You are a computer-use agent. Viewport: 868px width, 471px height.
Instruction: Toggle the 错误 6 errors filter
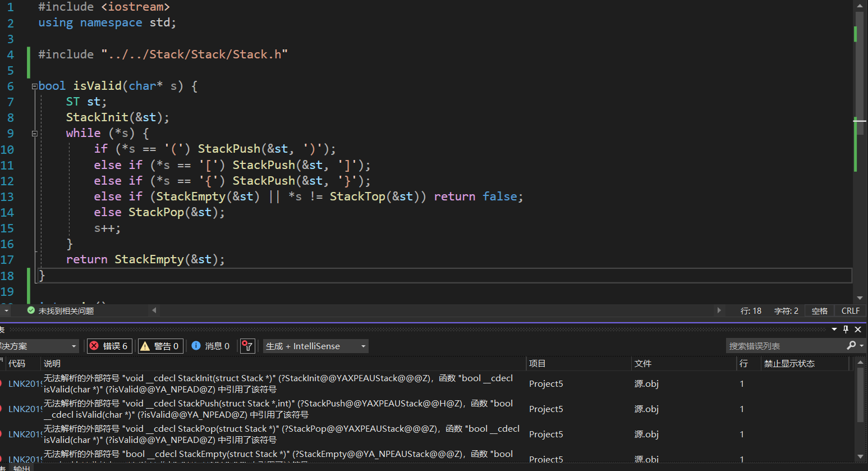pyautogui.click(x=110, y=346)
